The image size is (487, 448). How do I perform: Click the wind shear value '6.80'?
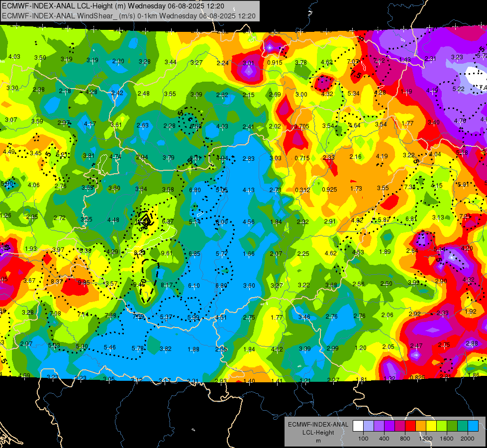(195, 190)
